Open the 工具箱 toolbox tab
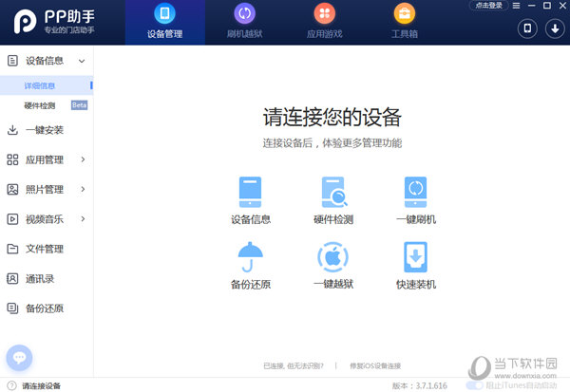 pyautogui.click(x=403, y=23)
